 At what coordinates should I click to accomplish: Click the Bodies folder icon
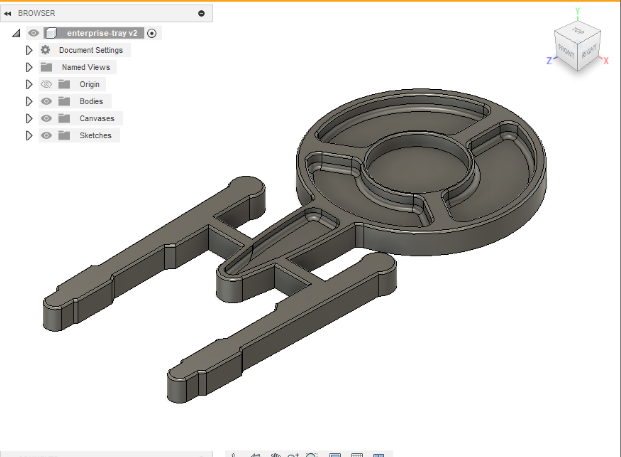pyautogui.click(x=64, y=101)
